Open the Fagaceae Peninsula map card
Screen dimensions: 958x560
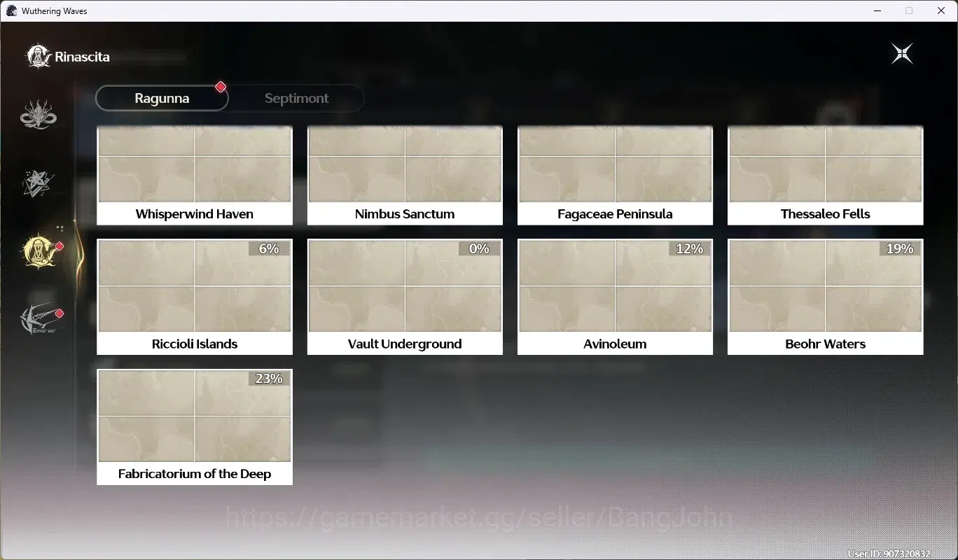[615, 176]
